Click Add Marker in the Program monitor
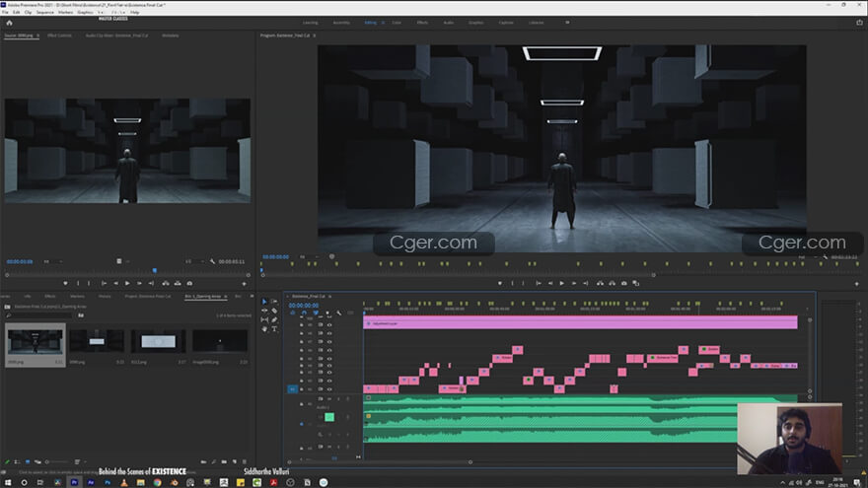 [x=500, y=283]
